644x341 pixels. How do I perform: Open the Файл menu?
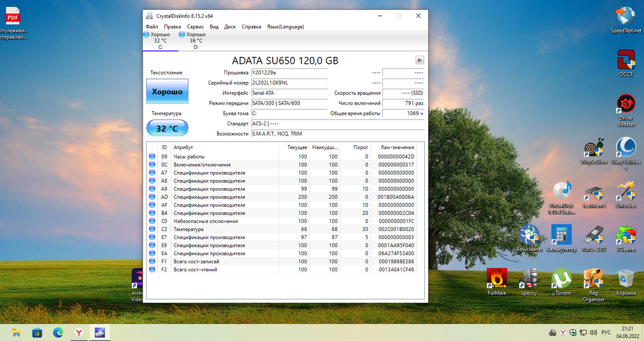[x=151, y=27]
